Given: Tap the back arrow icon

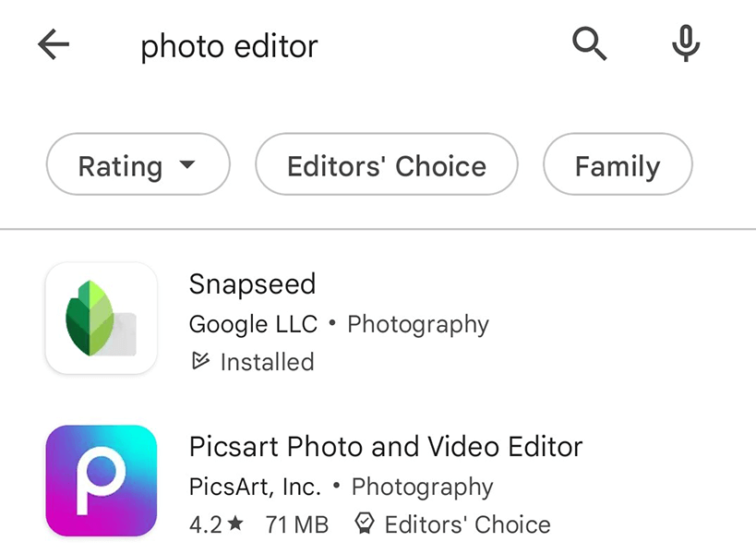Looking at the screenshot, I should [54, 45].
